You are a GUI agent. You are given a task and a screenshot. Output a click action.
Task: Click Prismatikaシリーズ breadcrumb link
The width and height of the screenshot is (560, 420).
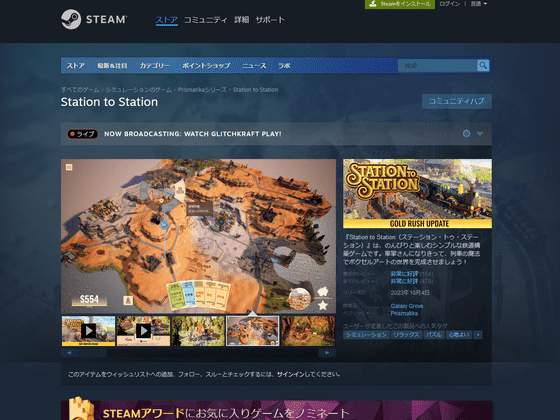click(202, 90)
